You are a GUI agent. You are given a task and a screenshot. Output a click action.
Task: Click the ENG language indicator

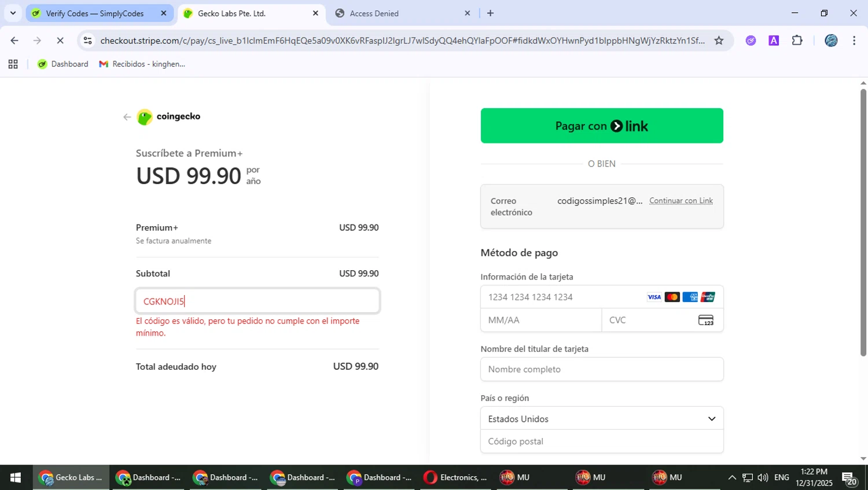point(781,477)
